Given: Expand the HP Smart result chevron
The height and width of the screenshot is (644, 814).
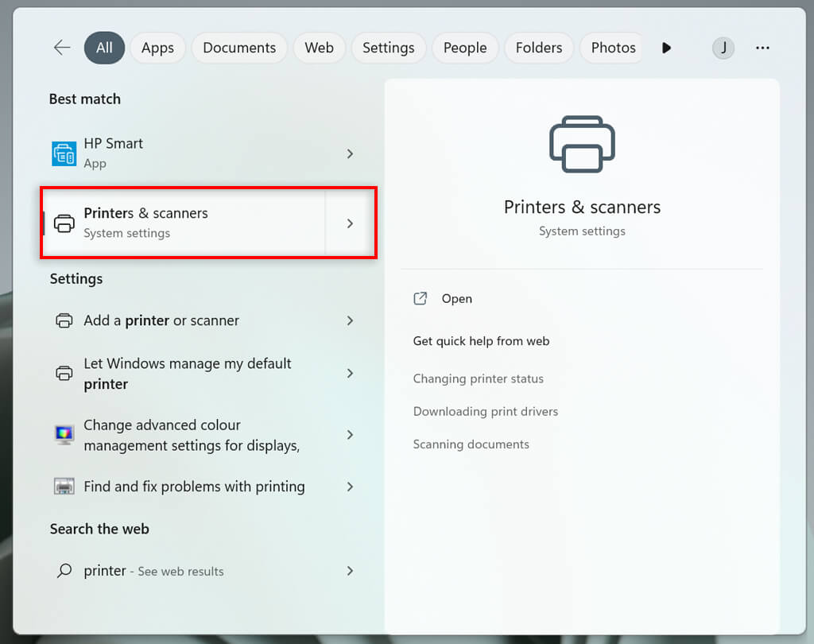Looking at the screenshot, I should (x=350, y=153).
